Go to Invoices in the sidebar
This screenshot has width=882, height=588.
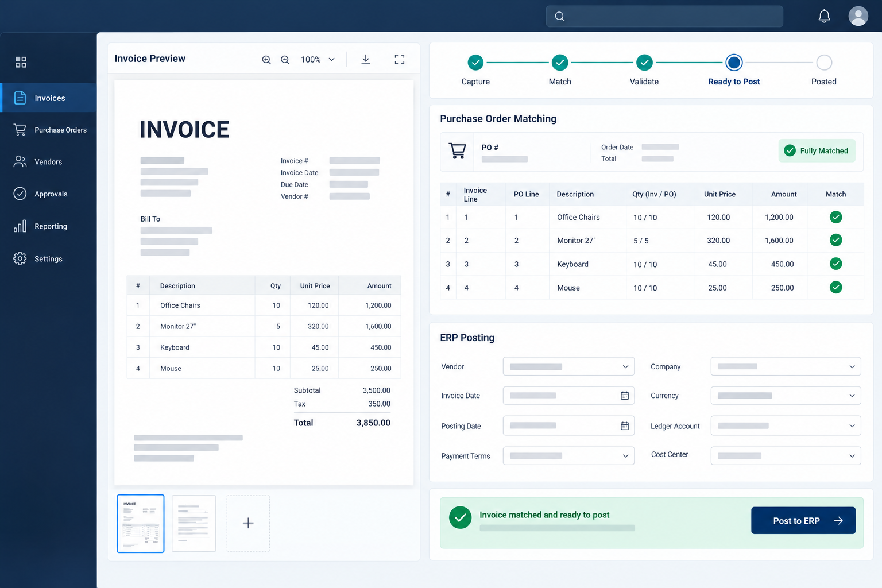(x=49, y=98)
